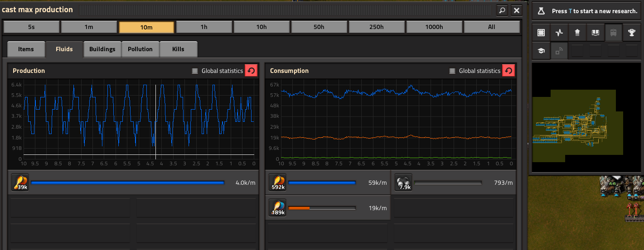Close the cast max production window

pyautogui.click(x=516, y=10)
